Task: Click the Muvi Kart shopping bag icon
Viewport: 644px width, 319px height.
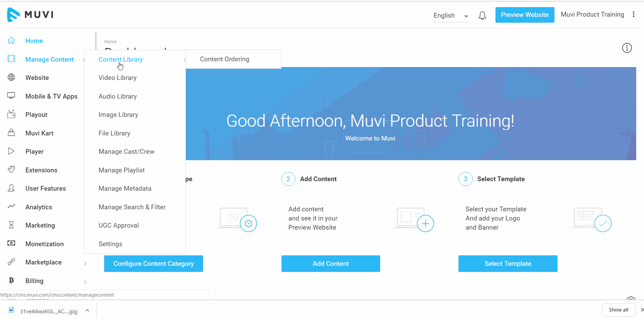Action: [11, 133]
